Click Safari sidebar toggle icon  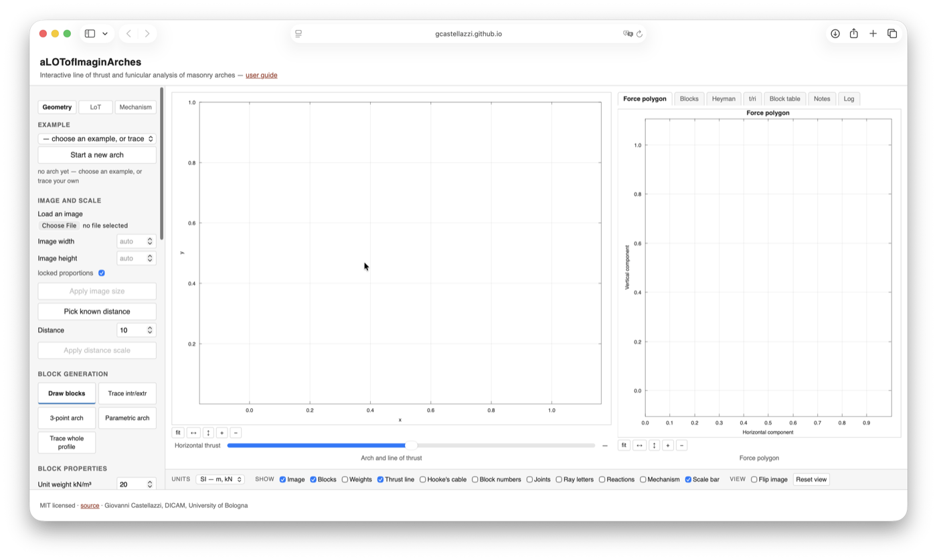[90, 33]
